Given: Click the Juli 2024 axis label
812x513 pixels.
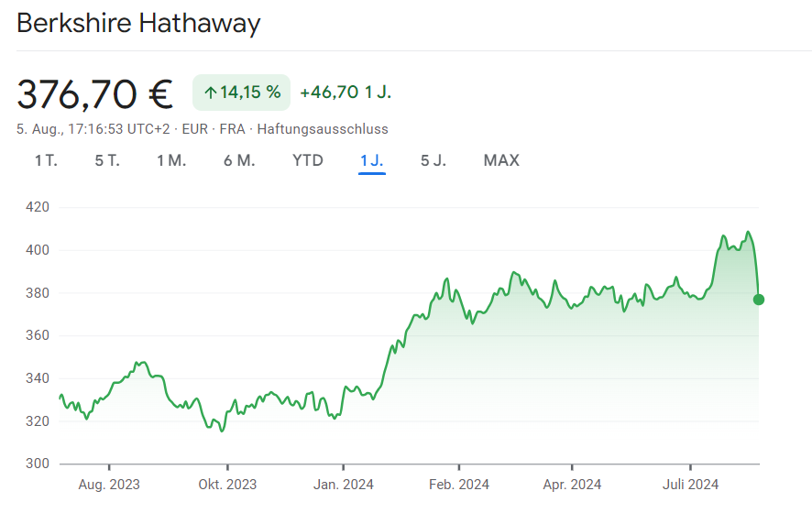Looking at the screenshot, I should (690, 485).
